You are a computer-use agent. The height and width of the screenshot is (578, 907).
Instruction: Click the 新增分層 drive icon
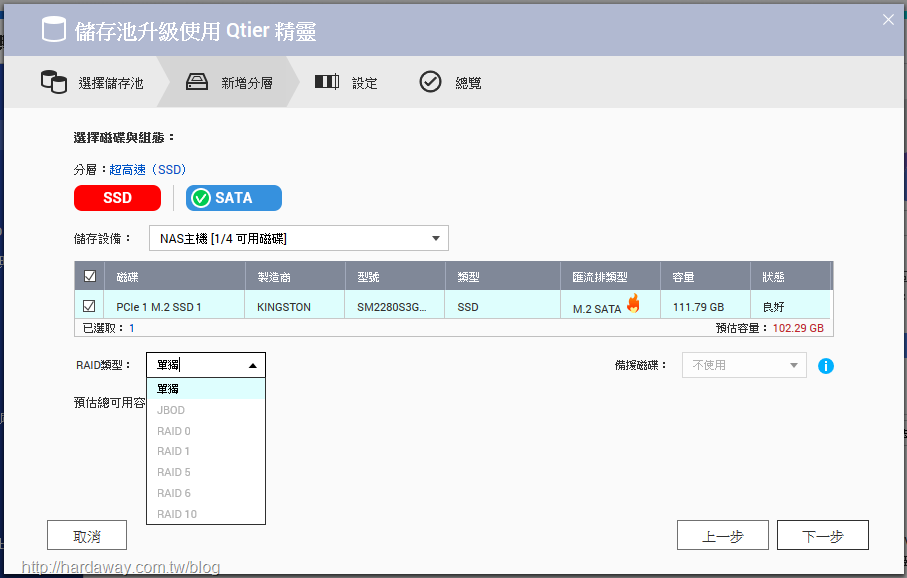[x=197, y=82]
